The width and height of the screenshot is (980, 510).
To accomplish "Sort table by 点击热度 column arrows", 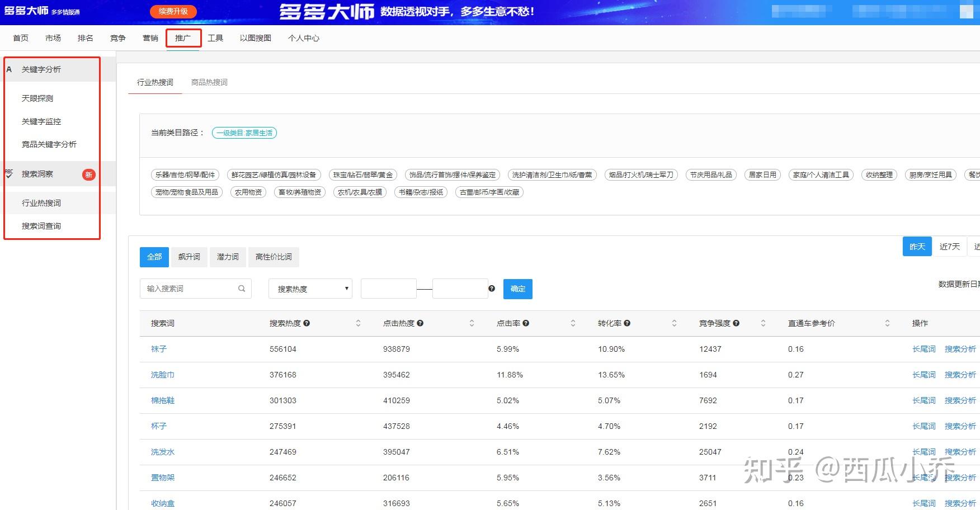I will 472,323.
